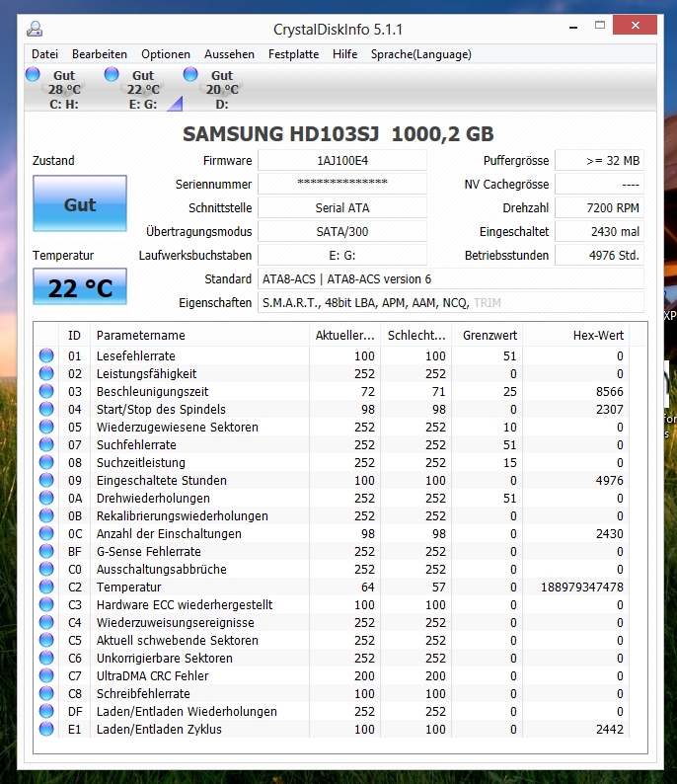
Task: Click the Aktueller... column header
Action: [x=344, y=335]
